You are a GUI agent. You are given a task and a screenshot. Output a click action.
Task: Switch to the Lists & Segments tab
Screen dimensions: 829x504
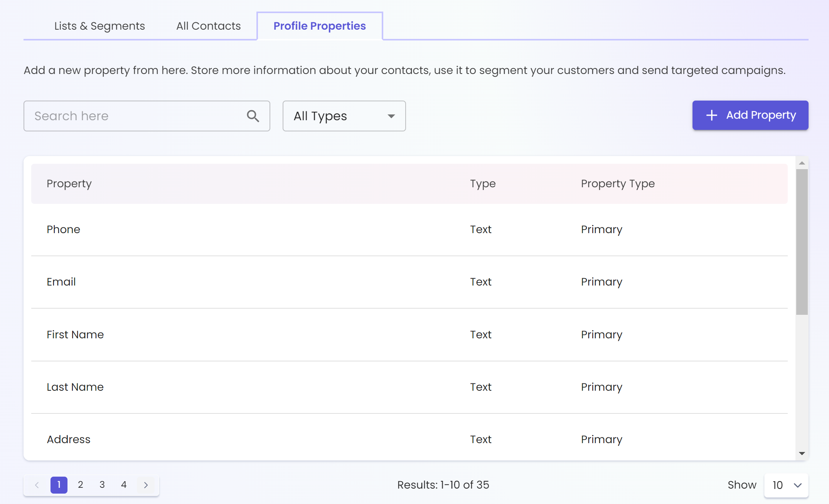pyautogui.click(x=99, y=25)
